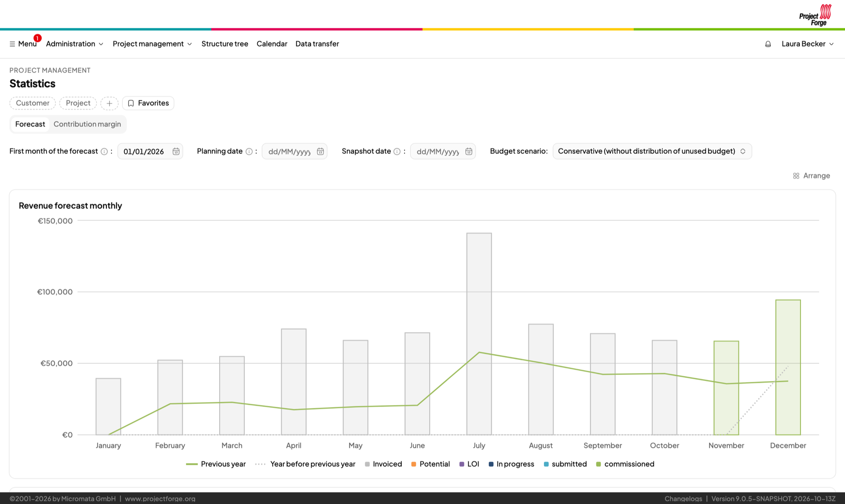Click the Planning date input field
845x504 pixels.
(x=294, y=151)
